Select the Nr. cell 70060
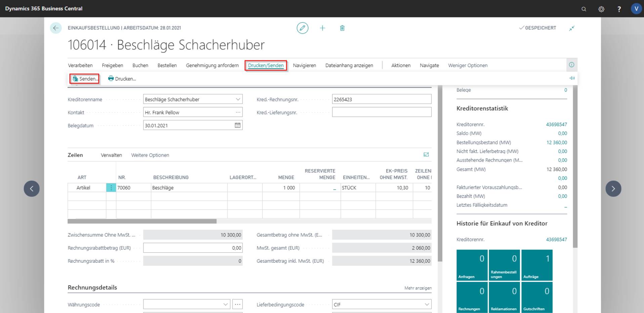 click(133, 188)
